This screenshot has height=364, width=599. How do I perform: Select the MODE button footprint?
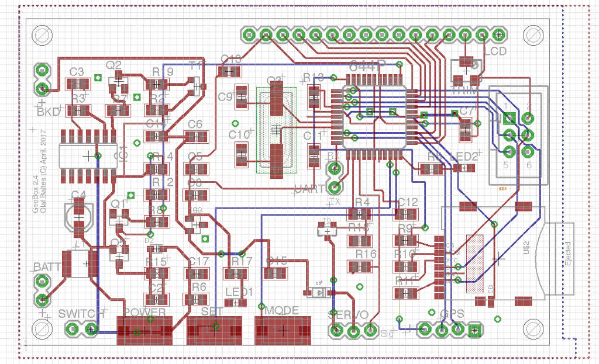pos(283,331)
